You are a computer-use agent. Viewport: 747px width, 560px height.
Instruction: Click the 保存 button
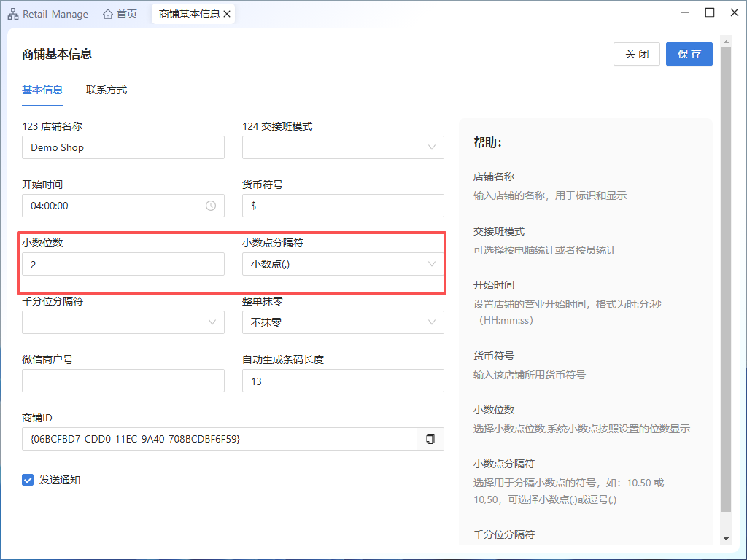pos(689,54)
